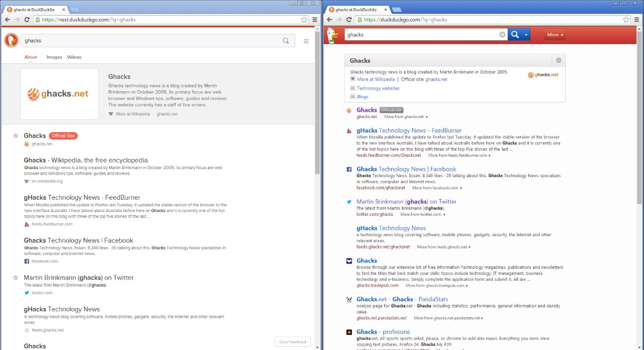Collapse the Ghacks info box with the minus button
The width and height of the screenshot is (644, 350).
point(559,61)
